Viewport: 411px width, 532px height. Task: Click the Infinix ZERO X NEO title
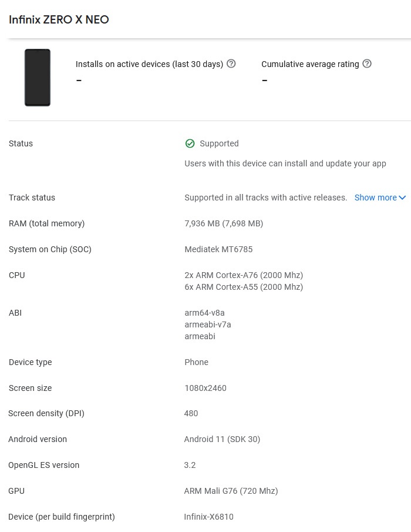[x=59, y=19]
